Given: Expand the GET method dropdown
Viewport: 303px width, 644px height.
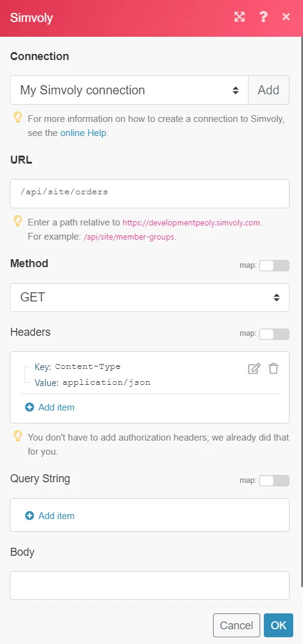Looking at the screenshot, I should [149, 297].
